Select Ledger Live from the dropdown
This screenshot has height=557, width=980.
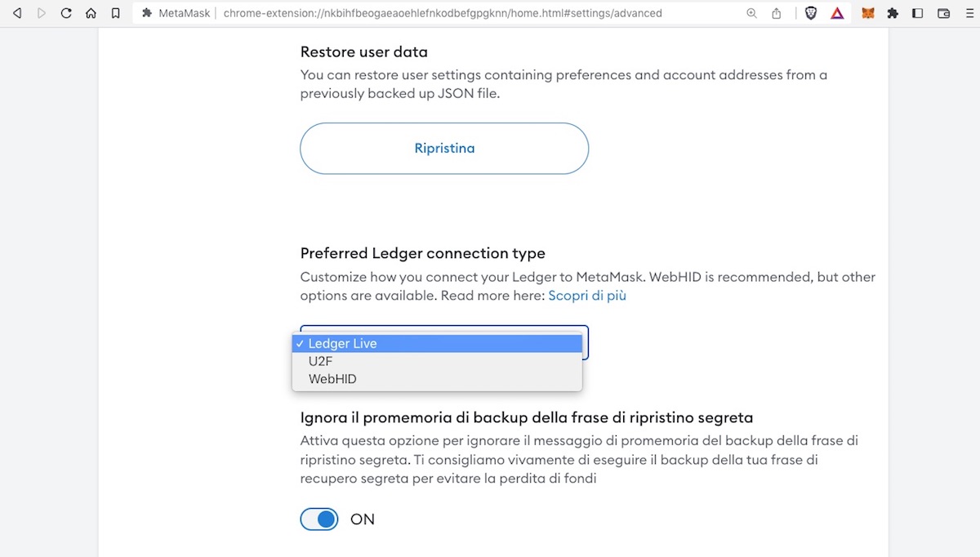click(x=437, y=344)
